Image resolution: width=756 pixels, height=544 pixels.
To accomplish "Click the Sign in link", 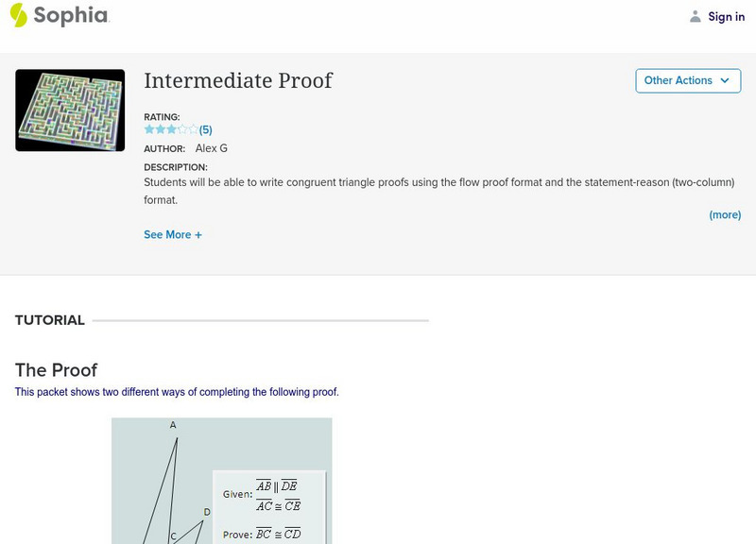I will (x=726, y=16).
